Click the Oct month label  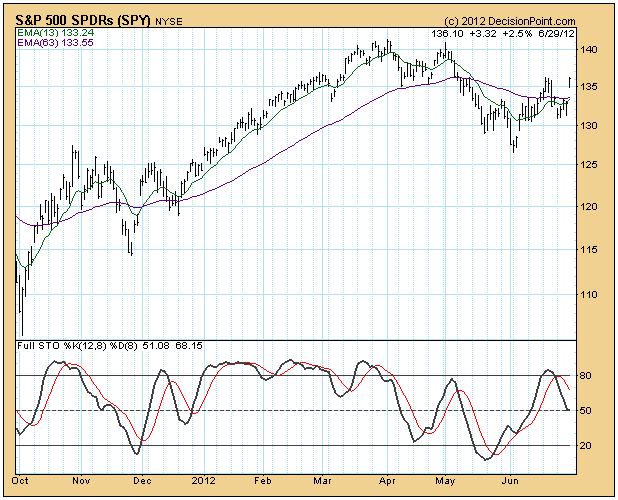pos(20,481)
